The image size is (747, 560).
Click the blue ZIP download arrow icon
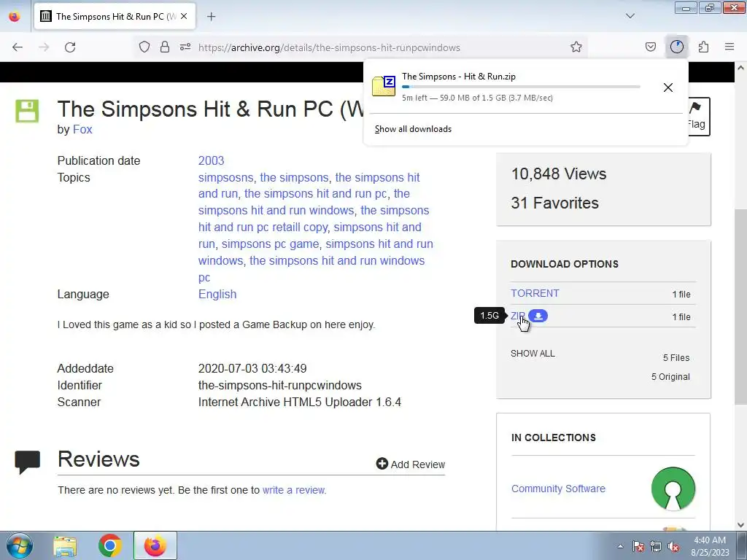[538, 316]
